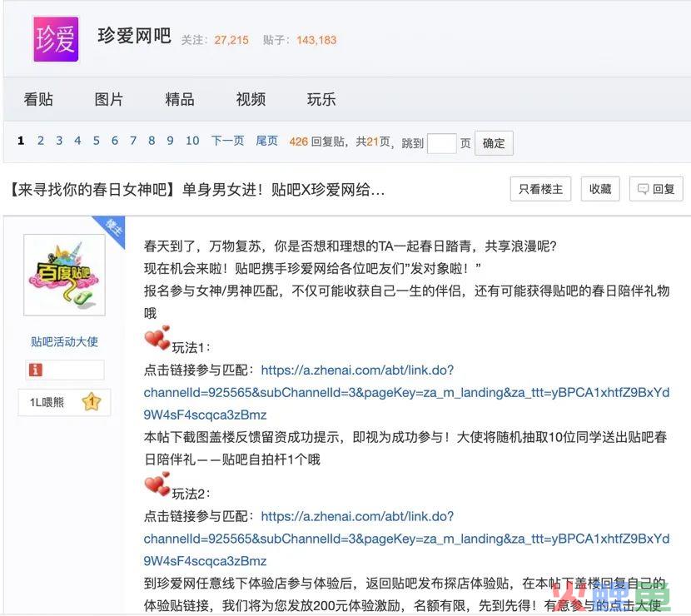Click the hearts emoji beside 玩法2
691x616 pixels.
(x=157, y=484)
